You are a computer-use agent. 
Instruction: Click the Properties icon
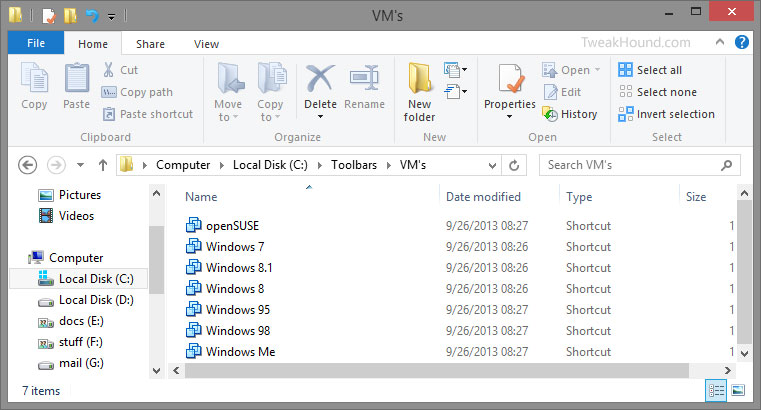tap(510, 78)
